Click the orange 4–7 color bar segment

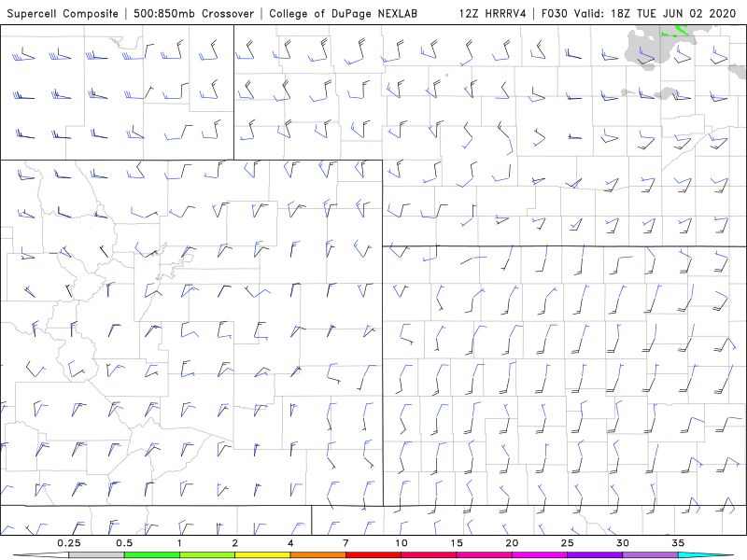(317, 555)
